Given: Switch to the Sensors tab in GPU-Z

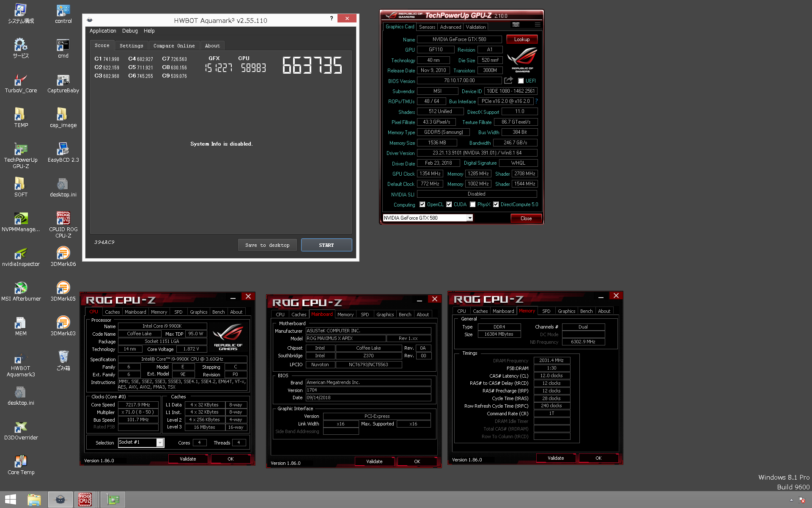Looking at the screenshot, I should tap(427, 27).
